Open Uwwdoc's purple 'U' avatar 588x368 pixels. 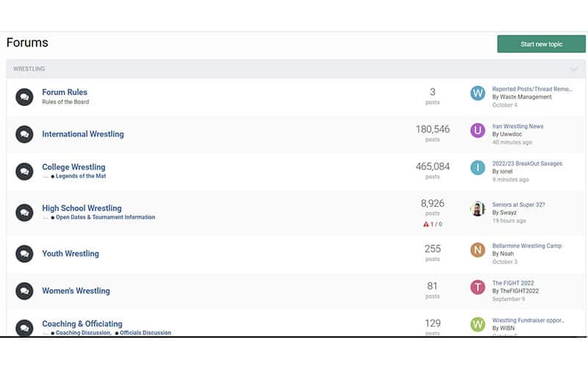pyautogui.click(x=478, y=130)
